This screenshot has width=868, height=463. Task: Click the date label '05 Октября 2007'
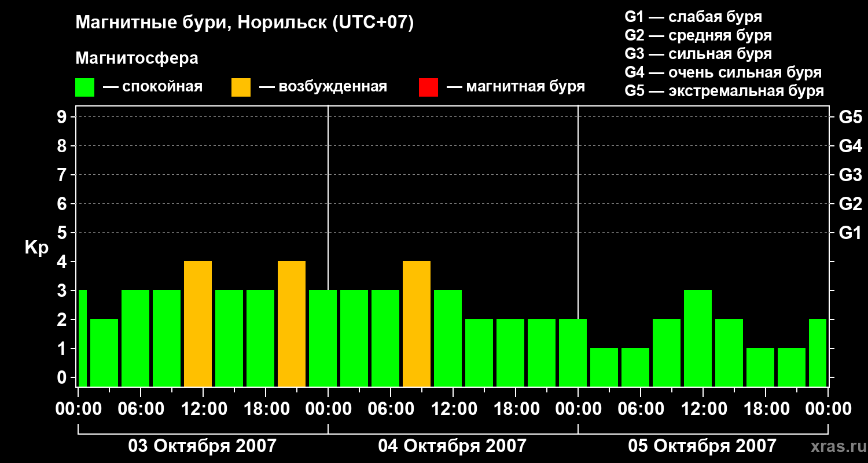pyautogui.click(x=703, y=446)
